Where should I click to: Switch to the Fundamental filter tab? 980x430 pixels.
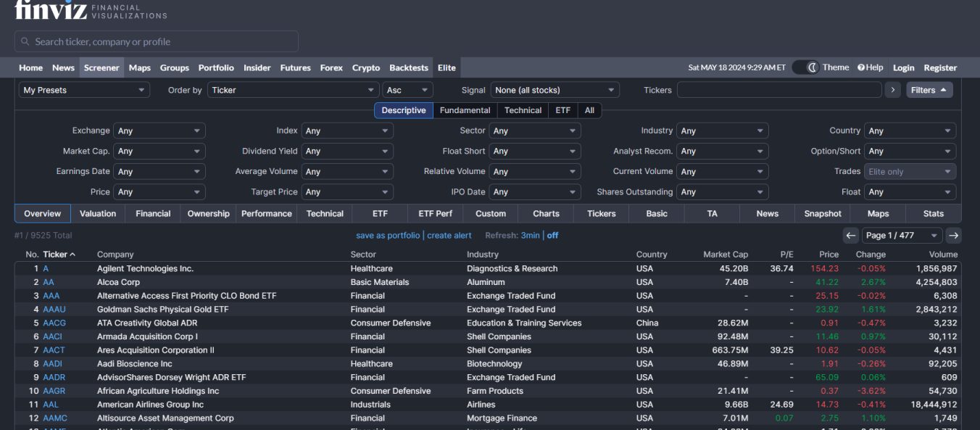point(465,110)
